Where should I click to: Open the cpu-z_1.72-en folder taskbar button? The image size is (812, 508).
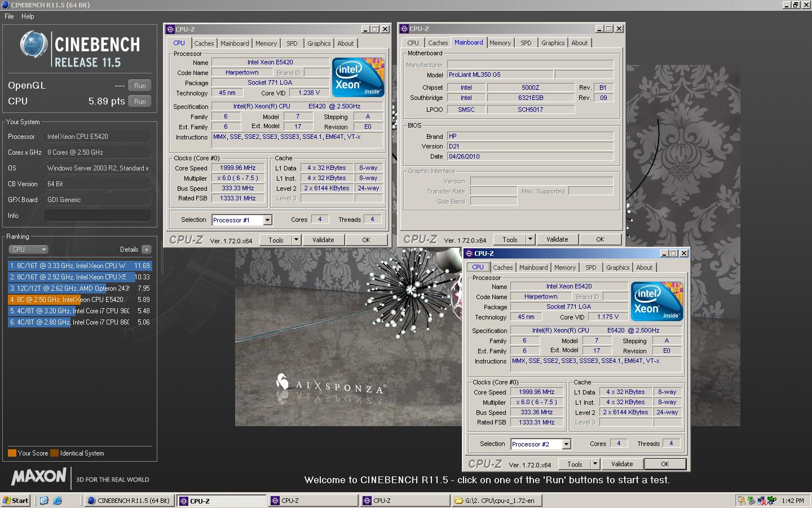[x=497, y=501]
